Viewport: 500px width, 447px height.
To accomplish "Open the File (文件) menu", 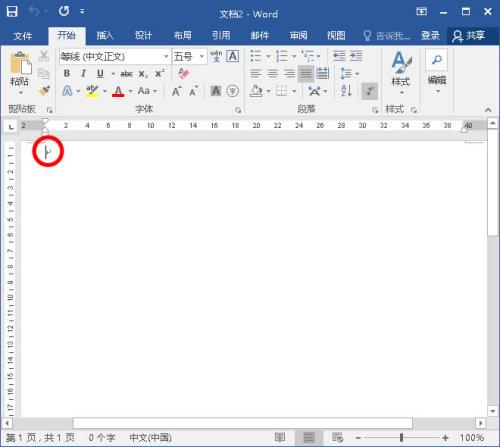I will coord(23,35).
